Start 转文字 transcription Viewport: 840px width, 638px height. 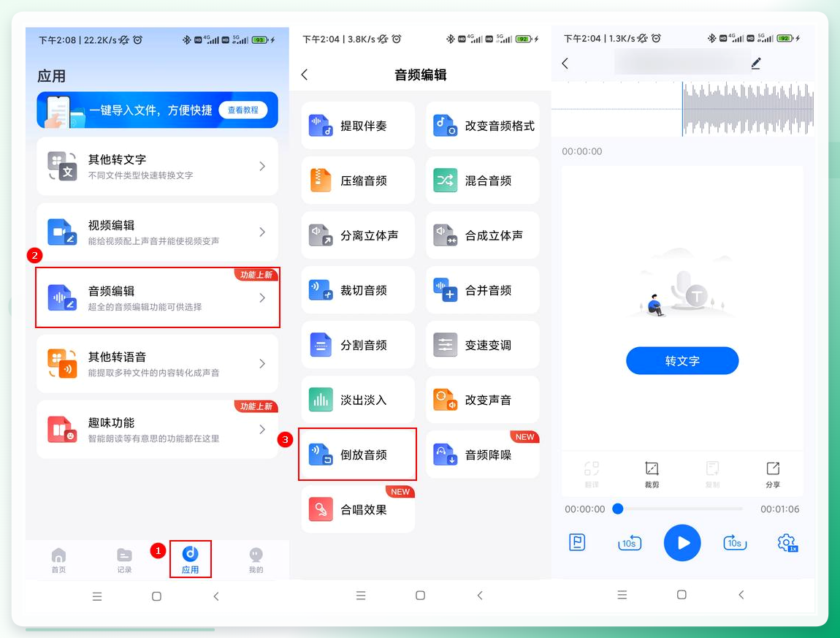(682, 361)
